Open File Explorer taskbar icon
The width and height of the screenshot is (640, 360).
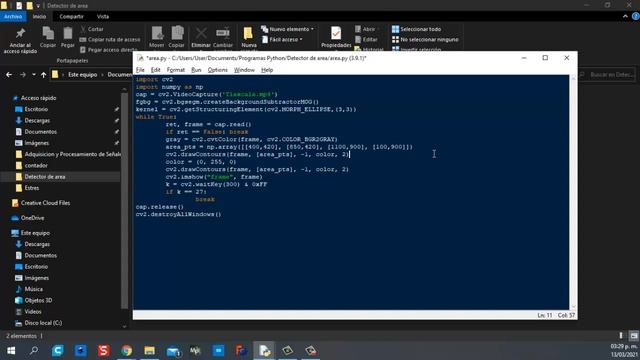tap(149, 351)
